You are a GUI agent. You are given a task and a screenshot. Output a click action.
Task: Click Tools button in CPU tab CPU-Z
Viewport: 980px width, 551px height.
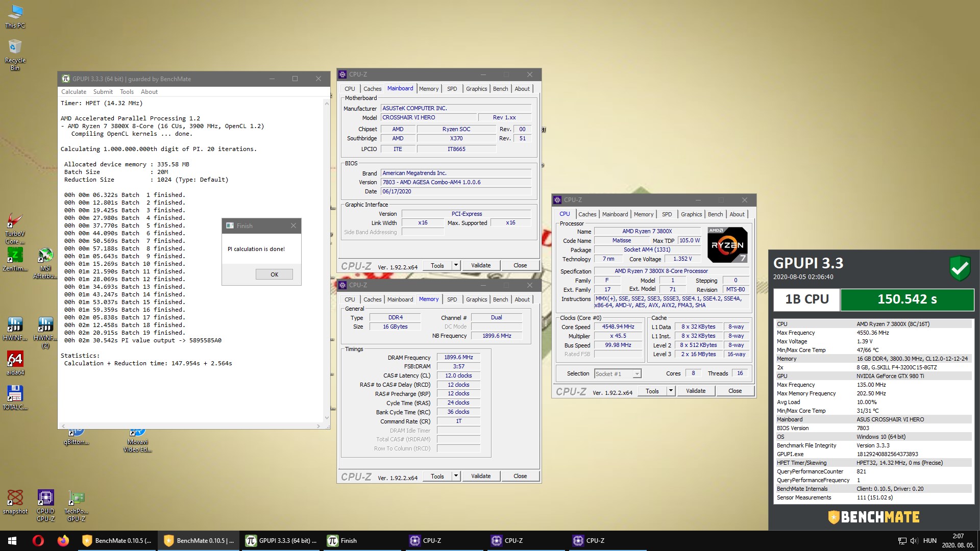pyautogui.click(x=652, y=391)
